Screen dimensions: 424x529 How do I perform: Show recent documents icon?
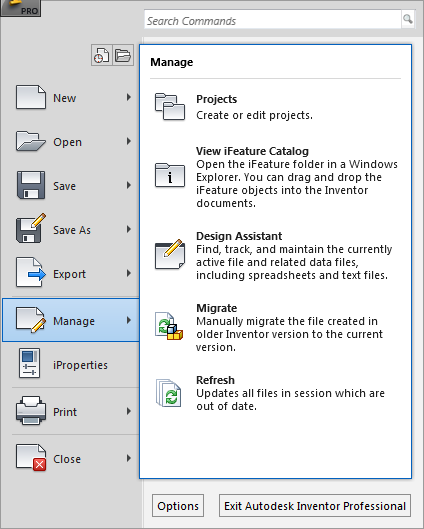click(x=102, y=55)
